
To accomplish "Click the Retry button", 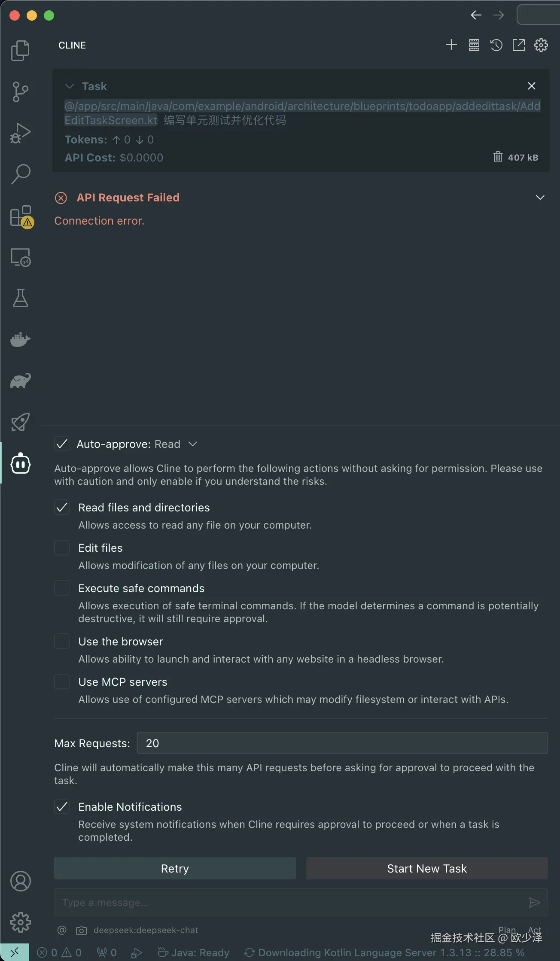I will coord(175,868).
